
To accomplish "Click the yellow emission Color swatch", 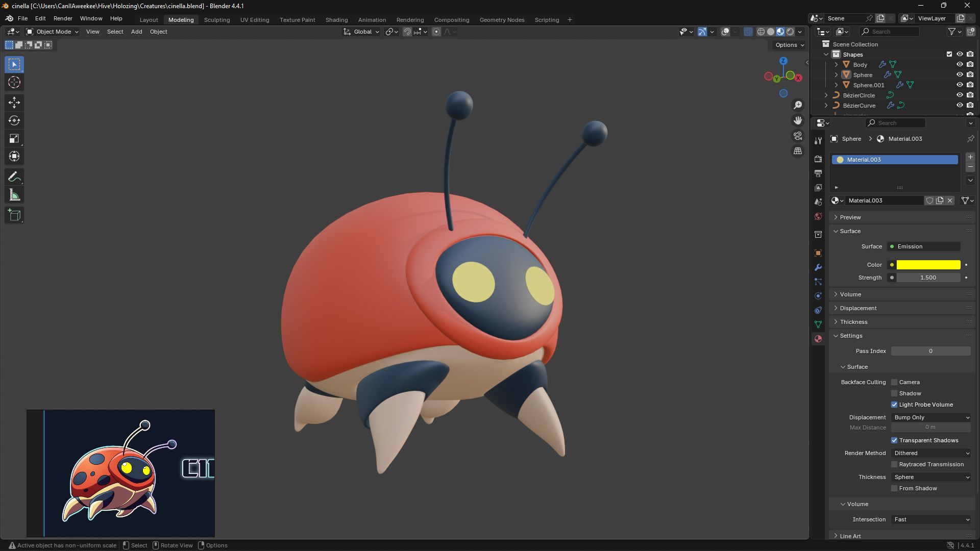I will click(x=928, y=265).
